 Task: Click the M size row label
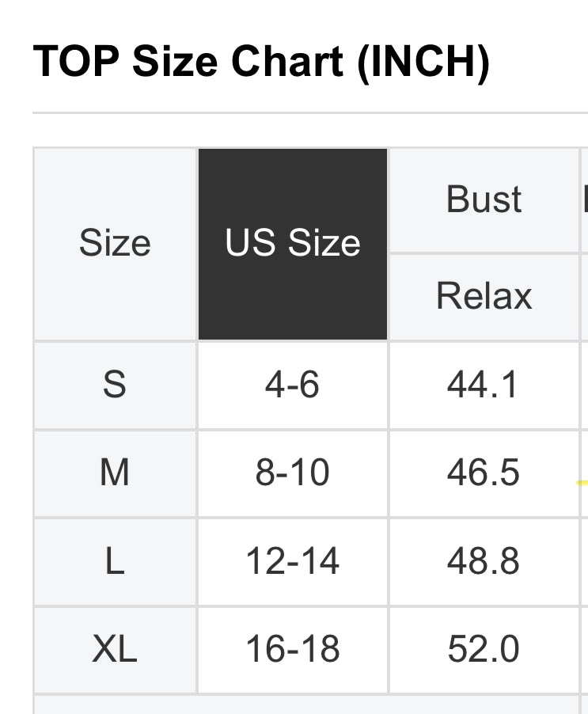click(x=115, y=473)
